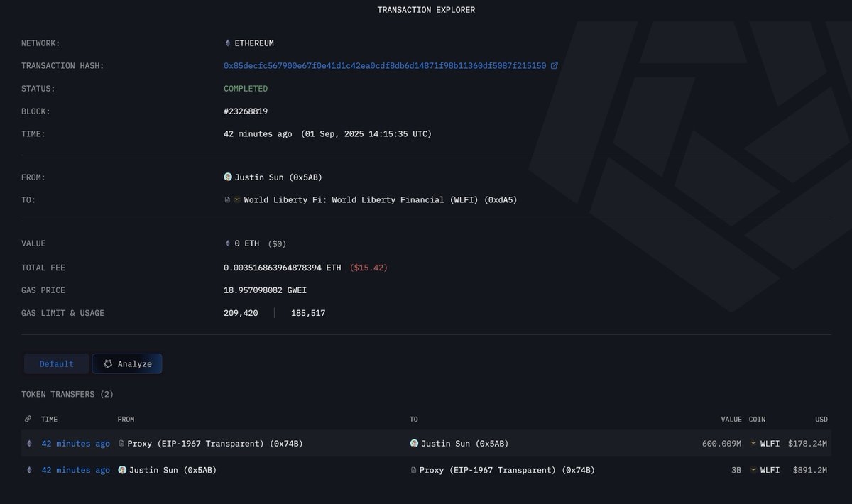Select gas price 18.957098082 GWEI
Viewport: 852px width, 504px height.
click(x=266, y=290)
